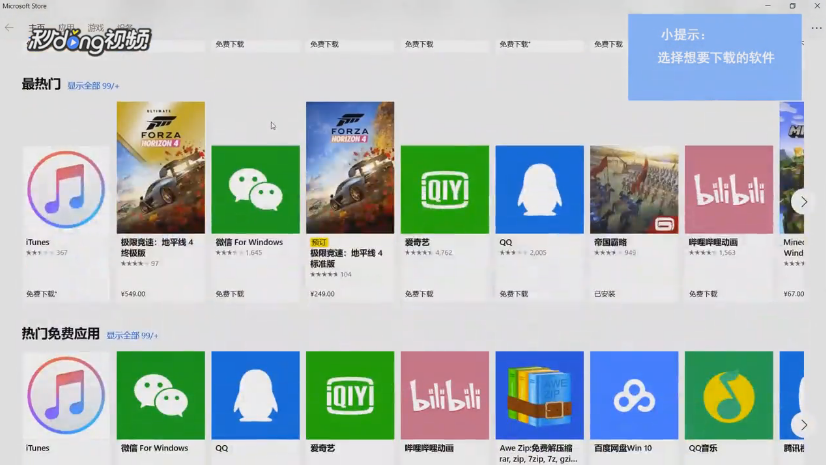This screenshot has height=465, width=826.
Task: Click 免费下载 under iTunes in 最热门
Action: coord(42,294)
